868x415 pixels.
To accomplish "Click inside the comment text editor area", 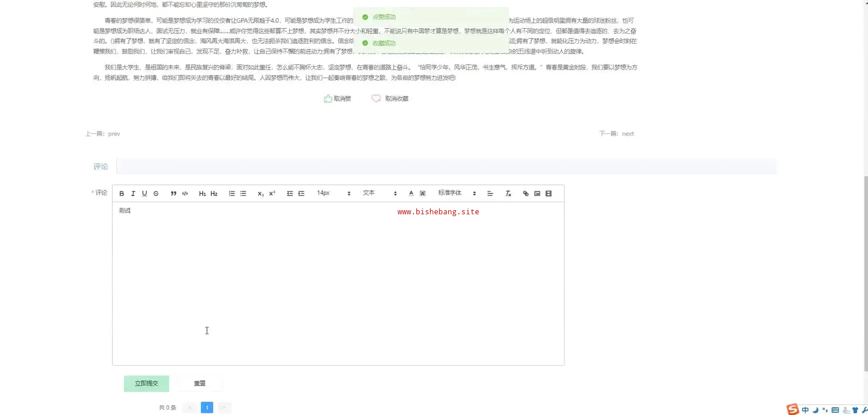I will click(x=338, y=283).
